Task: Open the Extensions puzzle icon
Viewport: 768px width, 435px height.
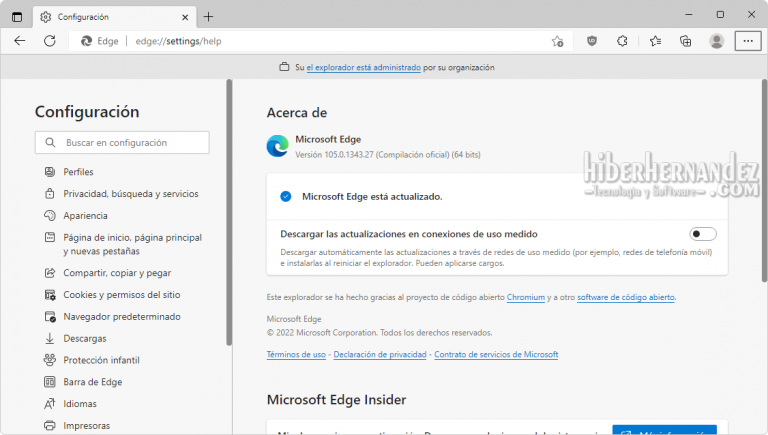Action: pyautogui.click(x=622, y=41)
